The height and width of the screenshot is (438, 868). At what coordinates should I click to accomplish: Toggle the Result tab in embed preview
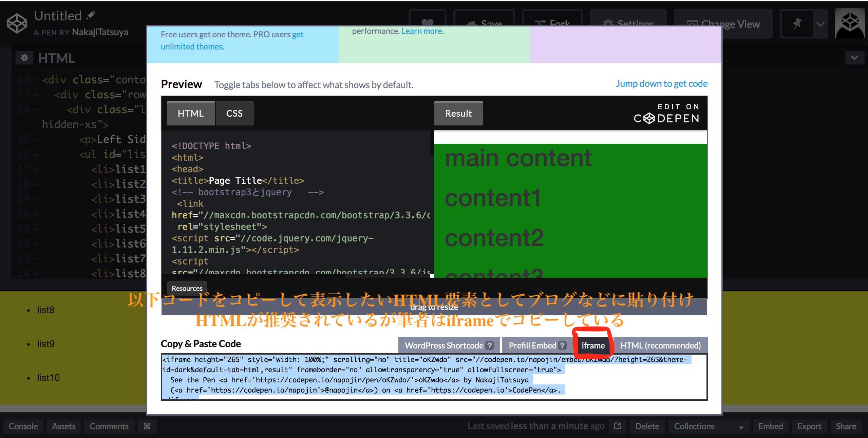[458, 114]
